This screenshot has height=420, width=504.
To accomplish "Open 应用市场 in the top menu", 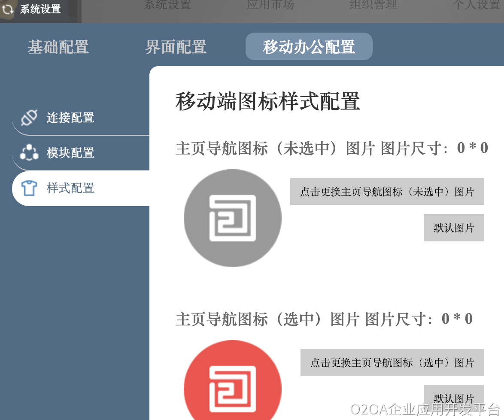I will click(270, 5).
